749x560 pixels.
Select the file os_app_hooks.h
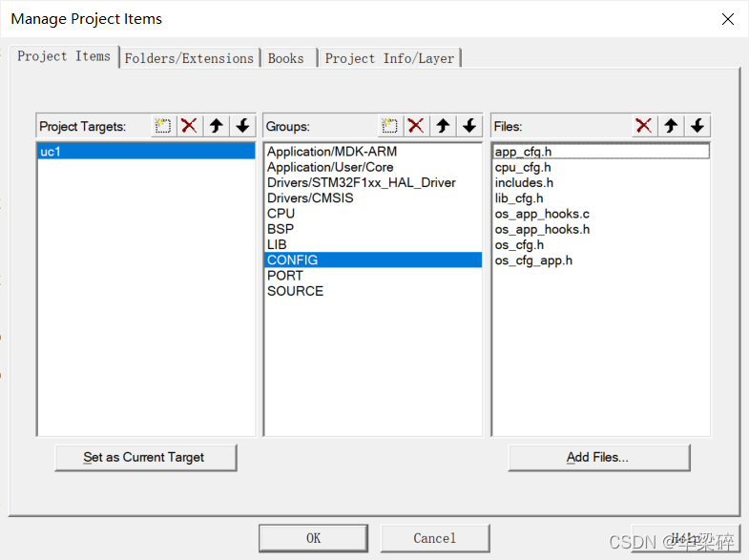point(601,229)
